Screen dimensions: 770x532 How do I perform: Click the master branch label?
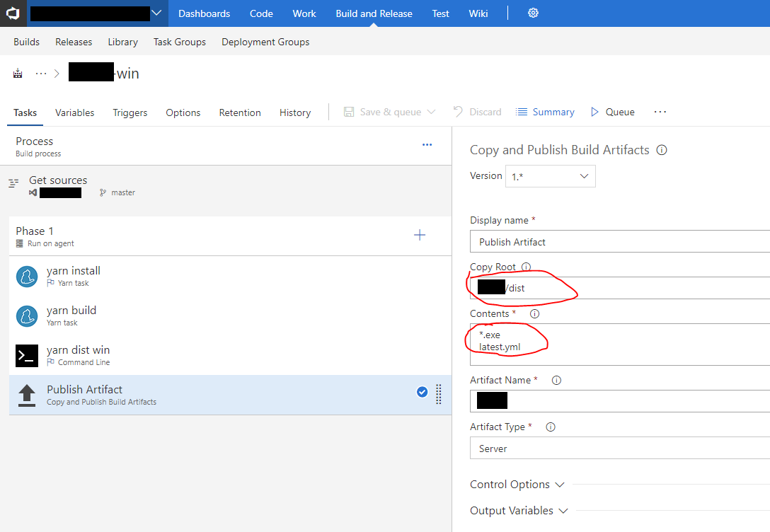(122, 192)
